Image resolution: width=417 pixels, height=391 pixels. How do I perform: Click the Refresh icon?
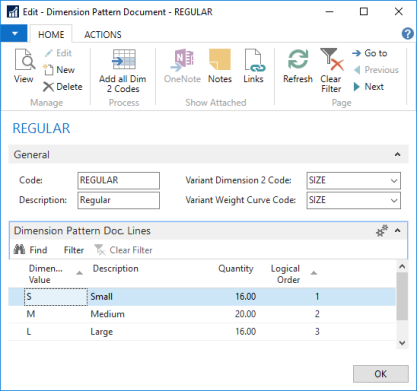pyautogui.click(x=298, y=66)
